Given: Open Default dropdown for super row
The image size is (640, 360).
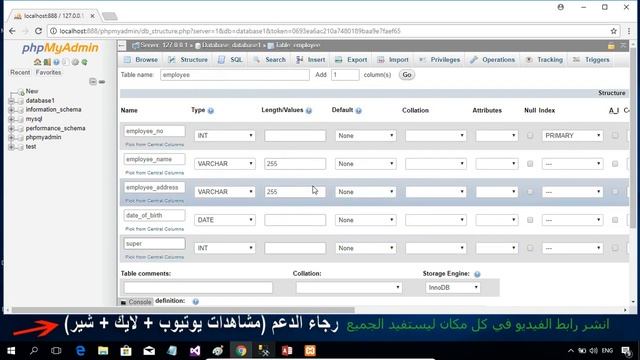Looking at the screenshot, I should 365,248.
